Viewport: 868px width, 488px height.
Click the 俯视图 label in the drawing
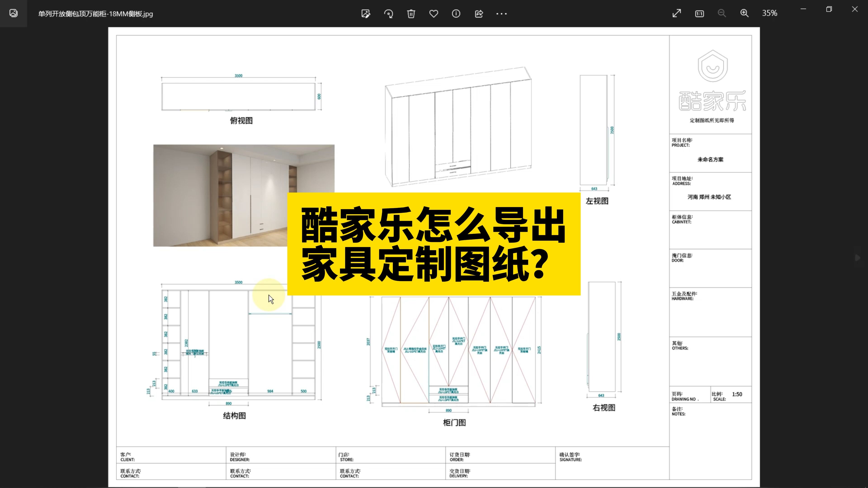point(241,121)
